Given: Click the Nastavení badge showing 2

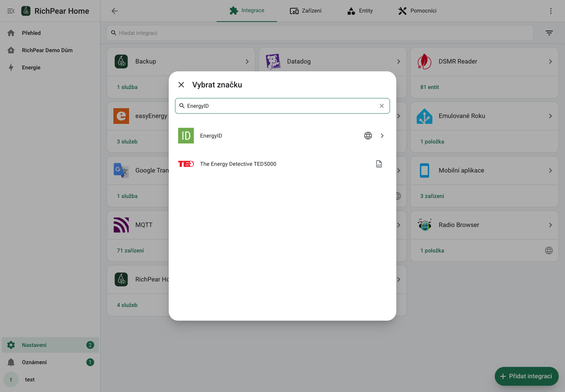Looking at the screenshot, I should coord(90,345).
